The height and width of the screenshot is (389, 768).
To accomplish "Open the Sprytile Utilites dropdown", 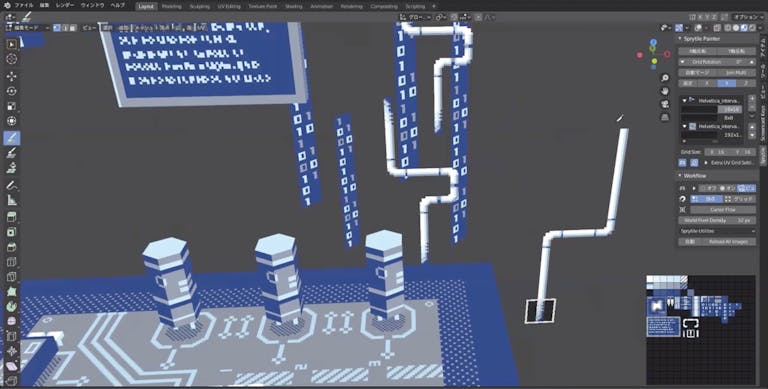I will click(x=718, y=231).
